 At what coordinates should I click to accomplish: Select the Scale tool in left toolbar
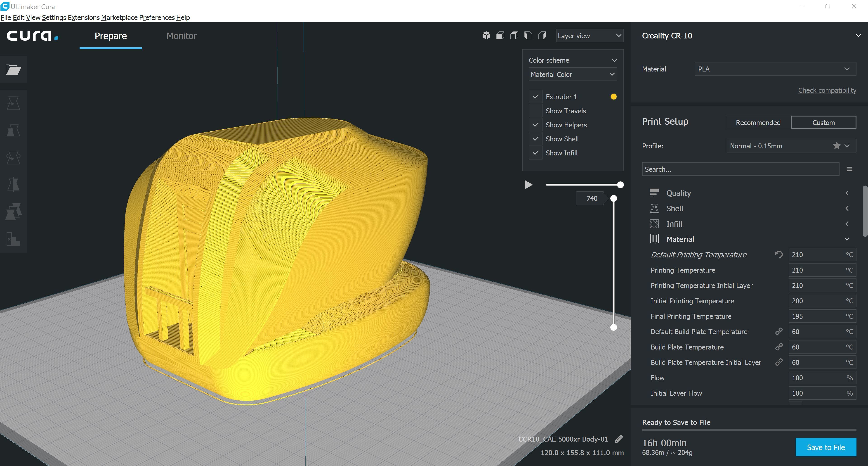click(14, 130)
